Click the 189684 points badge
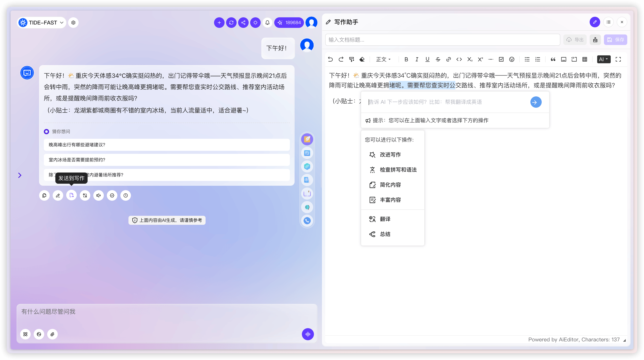This screenshot has width=644, height=360. (289, 23)
